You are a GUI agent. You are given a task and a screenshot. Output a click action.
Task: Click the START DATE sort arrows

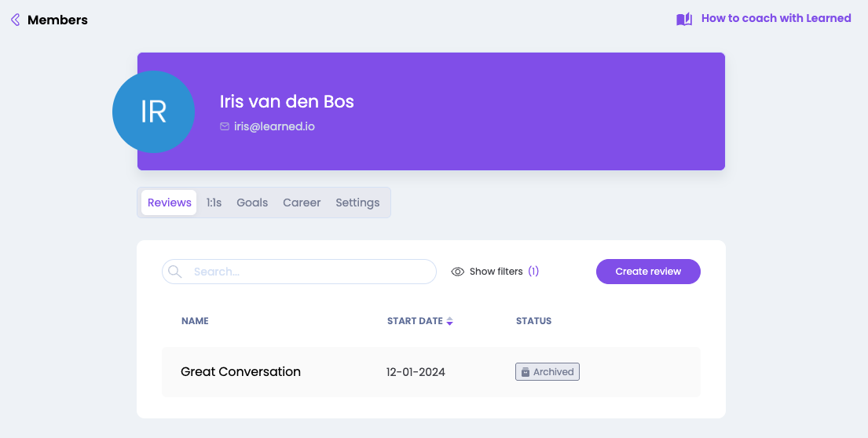(449, 321)
